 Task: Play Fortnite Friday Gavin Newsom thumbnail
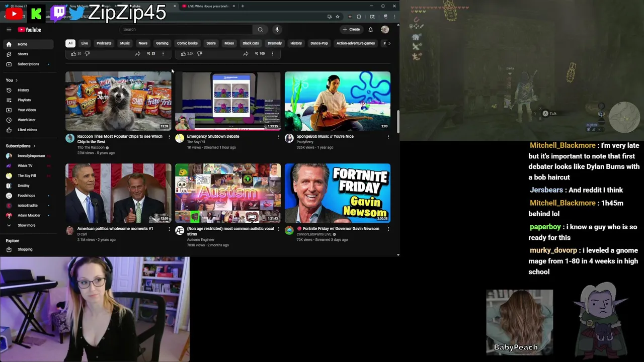(338, 193)
